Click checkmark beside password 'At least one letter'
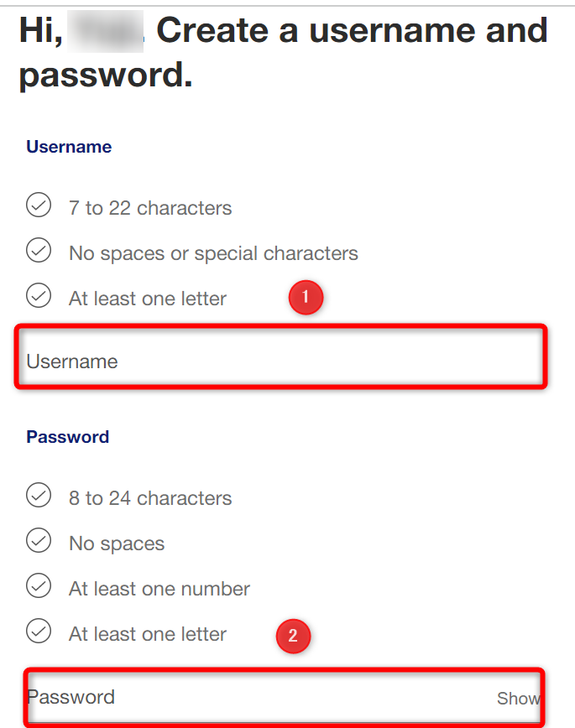The image size is (575, 728). (39, 631)
